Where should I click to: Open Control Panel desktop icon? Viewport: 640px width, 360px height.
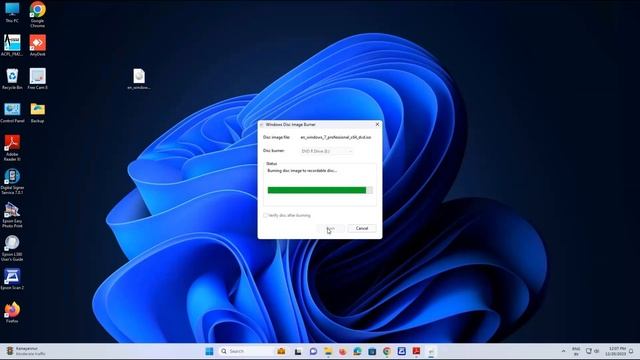coord(12,112)
